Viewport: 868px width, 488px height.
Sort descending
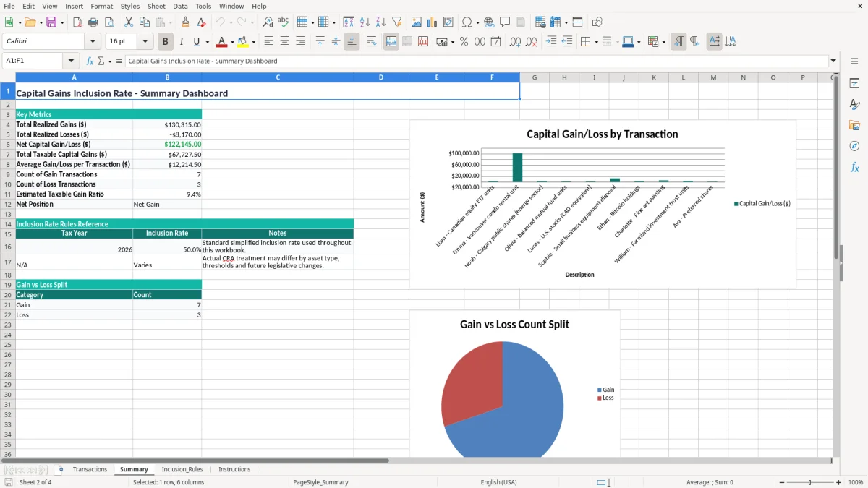[x=381, y=22]
